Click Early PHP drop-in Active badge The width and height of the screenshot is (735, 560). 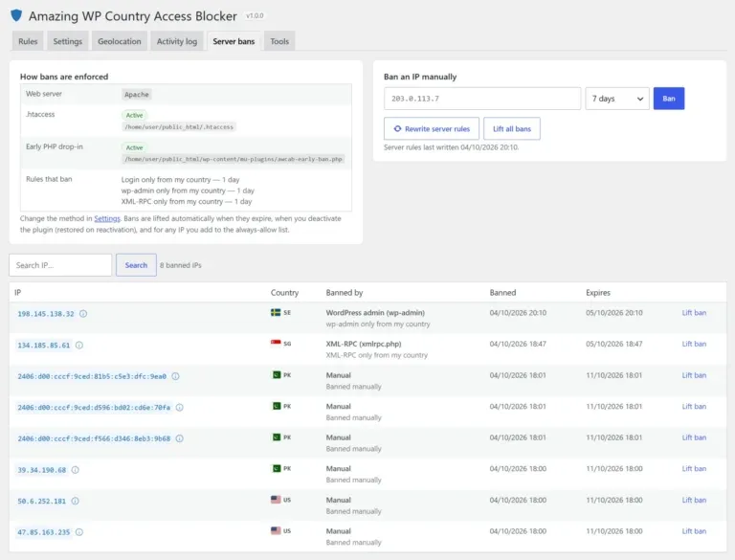pyautogui.click(x=135, y=147)
